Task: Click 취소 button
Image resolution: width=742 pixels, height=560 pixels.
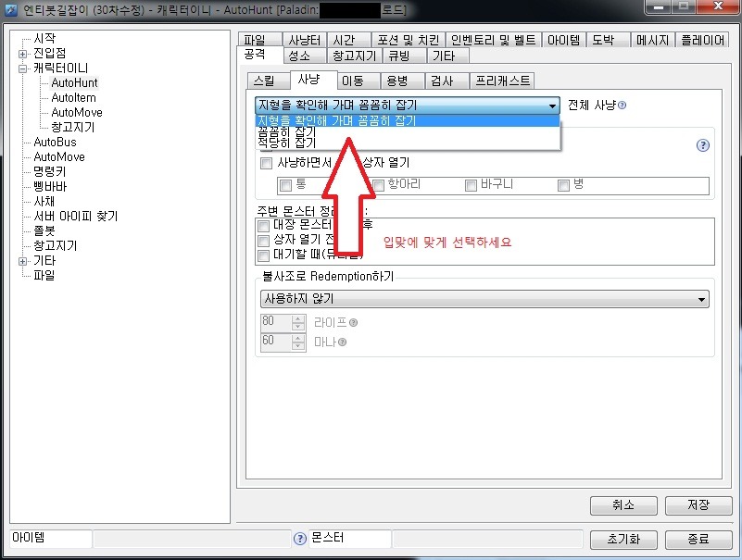Action: [x=623, y=505]
